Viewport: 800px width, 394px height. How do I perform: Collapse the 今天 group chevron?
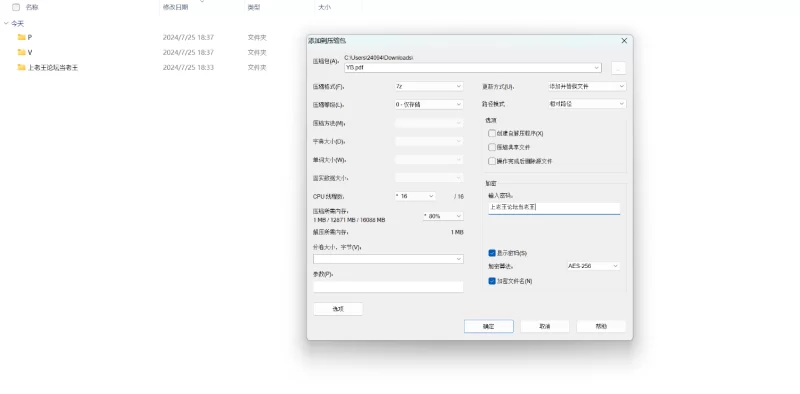[x=6, y=23]
